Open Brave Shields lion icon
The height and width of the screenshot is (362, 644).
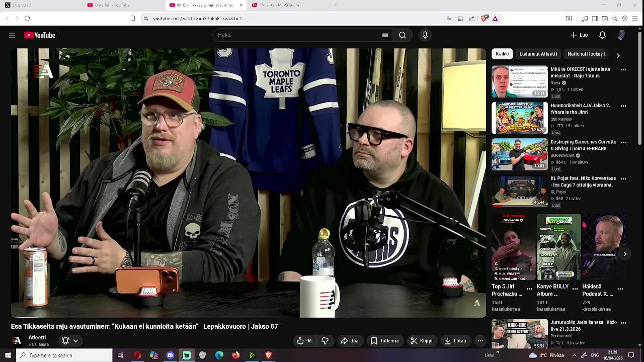click(x=484, y=19)
